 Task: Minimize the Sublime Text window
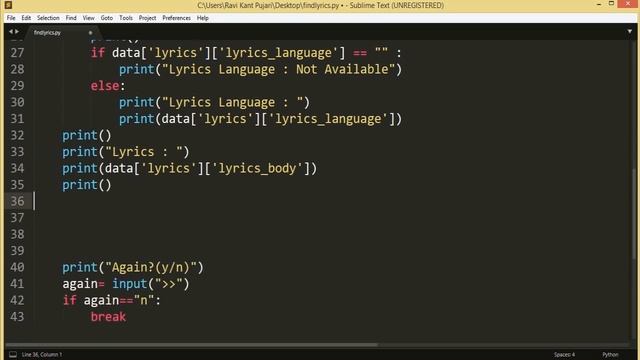pyautogui.click(x=599, y=4)
